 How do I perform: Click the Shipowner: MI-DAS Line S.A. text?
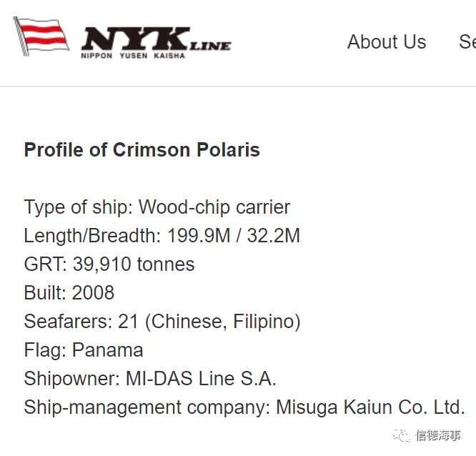point(150,379)
